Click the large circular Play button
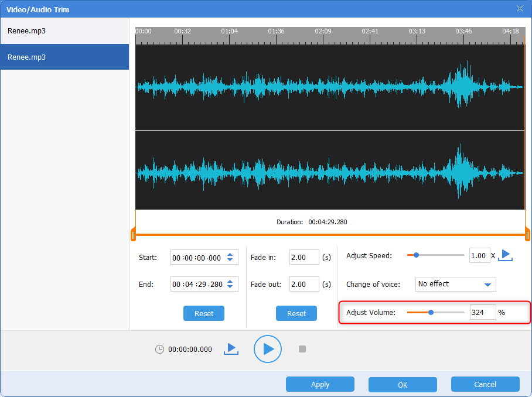532x397 pixels. [268, 349]
